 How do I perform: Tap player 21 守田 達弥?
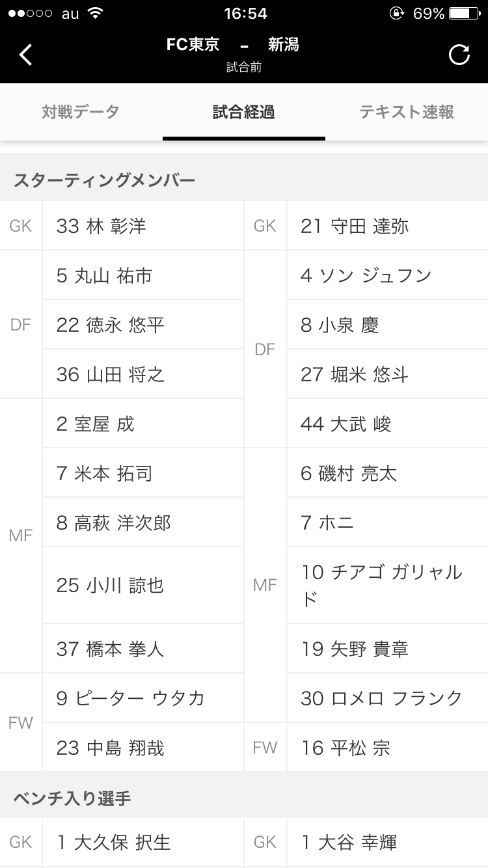tap(355, 226)
